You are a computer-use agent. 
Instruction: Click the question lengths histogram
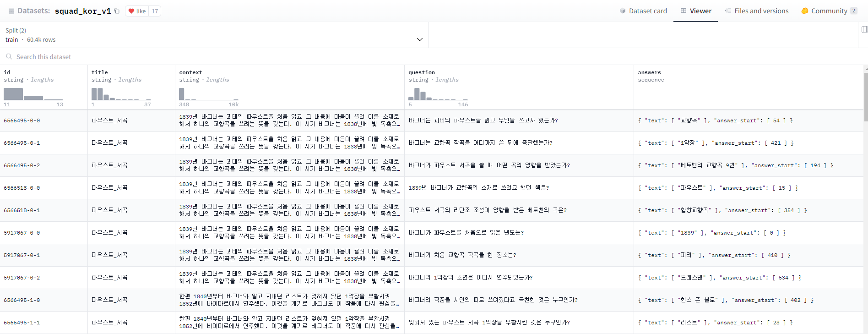coord(438,94)
